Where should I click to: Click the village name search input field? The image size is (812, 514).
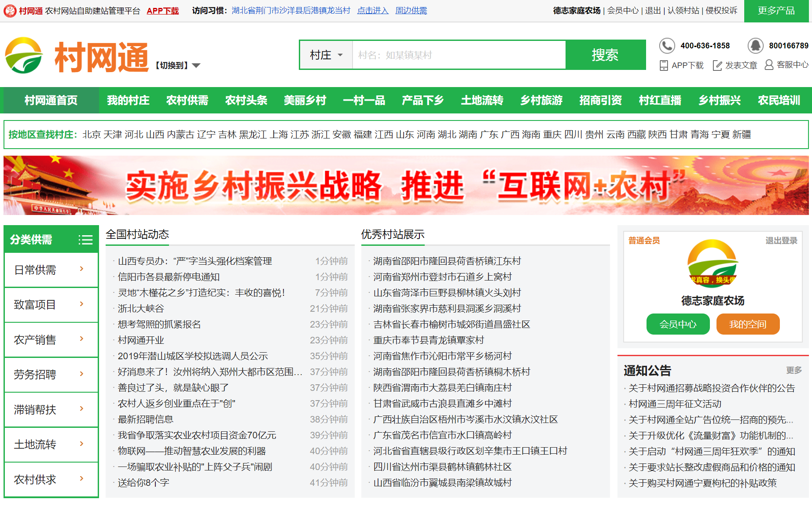(459, 55)
